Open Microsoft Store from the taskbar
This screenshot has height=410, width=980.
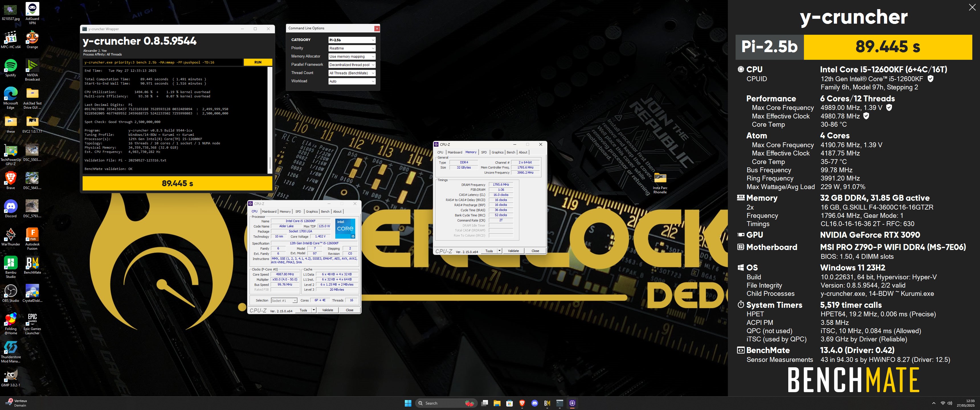point(509,403)
